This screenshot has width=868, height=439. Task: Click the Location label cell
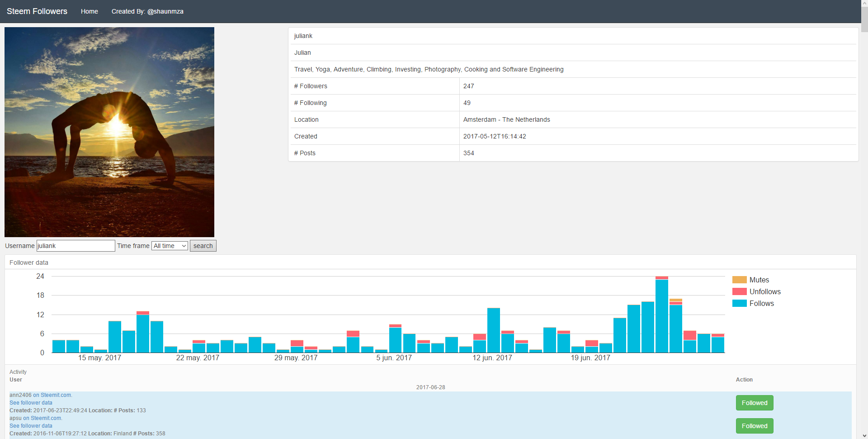(375, 119)
